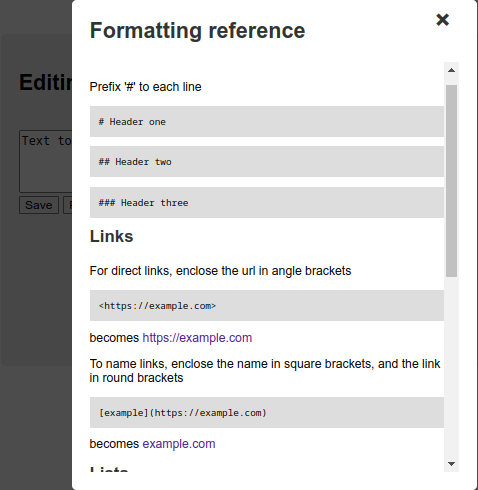Click the '<https://example.com>' code sample
The height and width of the screenshot is (490, 478).
(x=267, y=306)
